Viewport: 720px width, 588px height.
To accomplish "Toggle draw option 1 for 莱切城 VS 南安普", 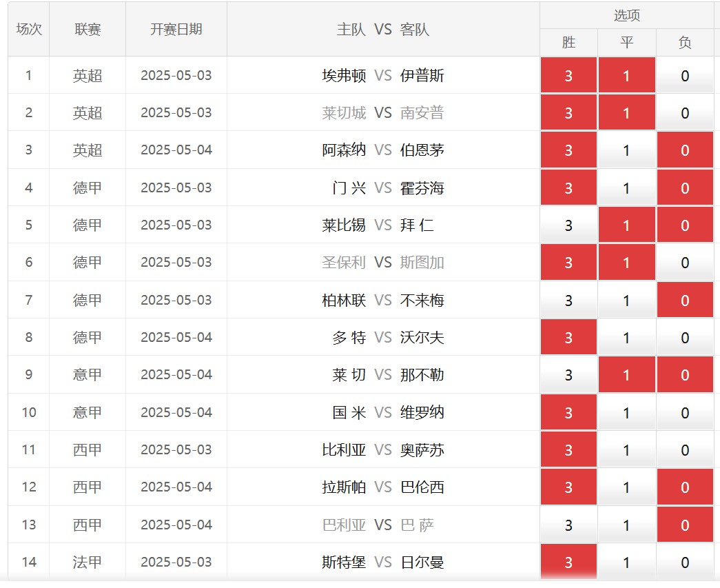I will pyautogui.click(x=627, y=112).
